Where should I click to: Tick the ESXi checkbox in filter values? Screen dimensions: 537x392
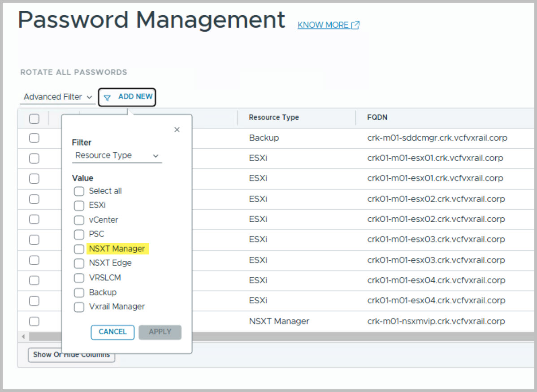[79, 206]
